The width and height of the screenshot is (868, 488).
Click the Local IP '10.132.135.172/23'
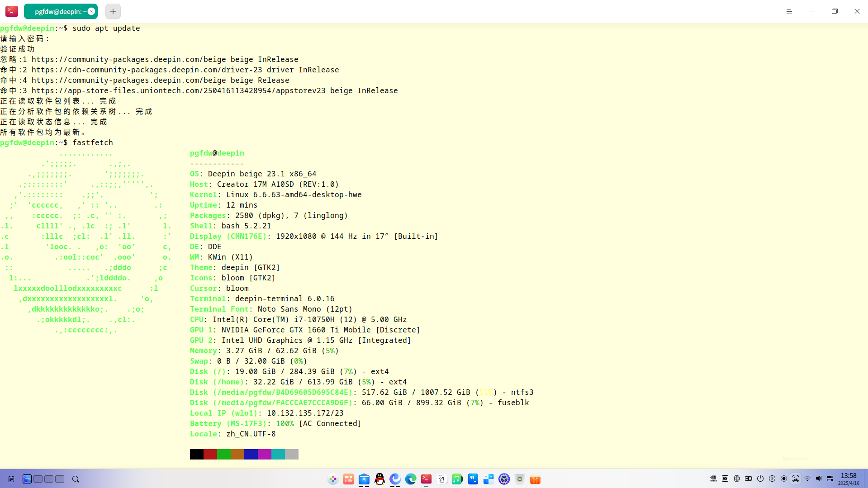[305, 413]
